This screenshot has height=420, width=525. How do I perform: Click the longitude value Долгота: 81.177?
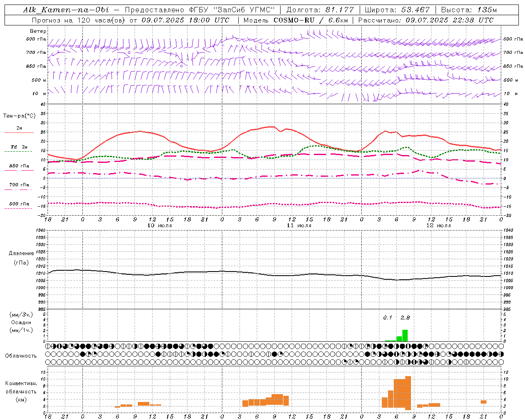(320, 10)
